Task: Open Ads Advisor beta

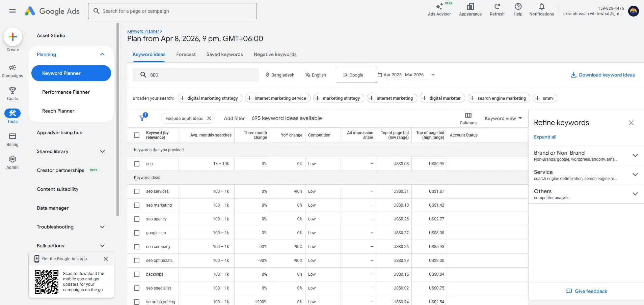Action: 439,9
